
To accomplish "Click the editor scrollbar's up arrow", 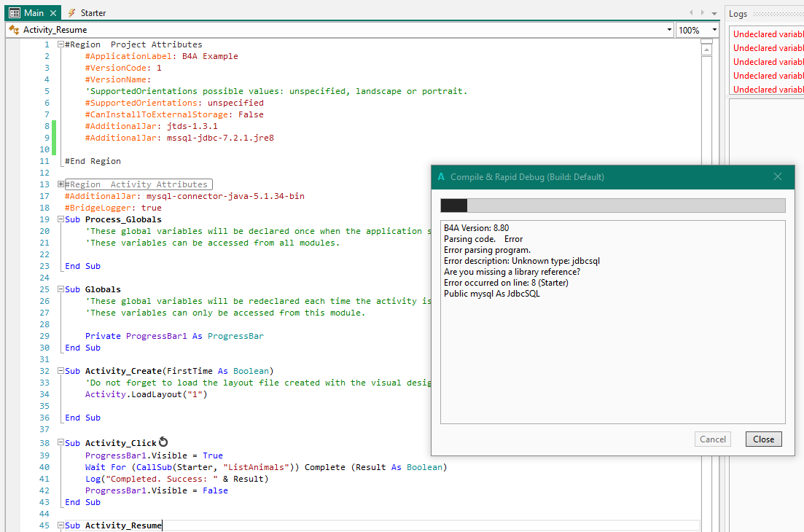I will point(706,51).
